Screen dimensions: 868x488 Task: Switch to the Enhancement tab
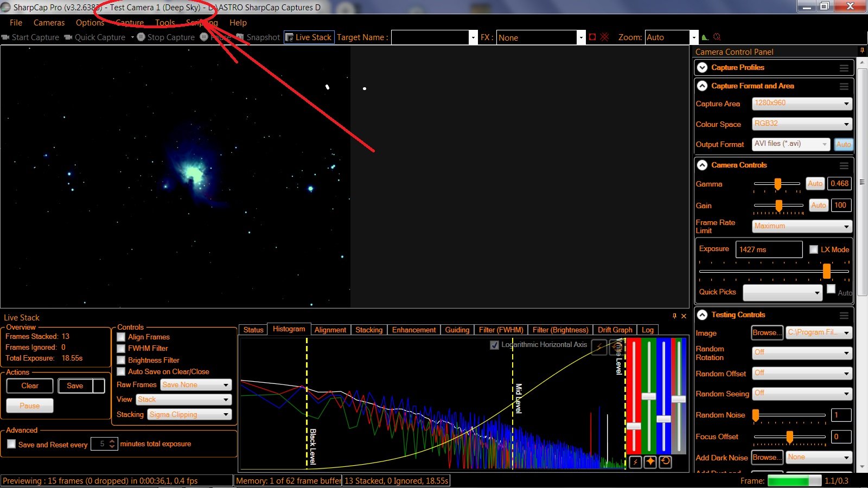tap(414, 330)
